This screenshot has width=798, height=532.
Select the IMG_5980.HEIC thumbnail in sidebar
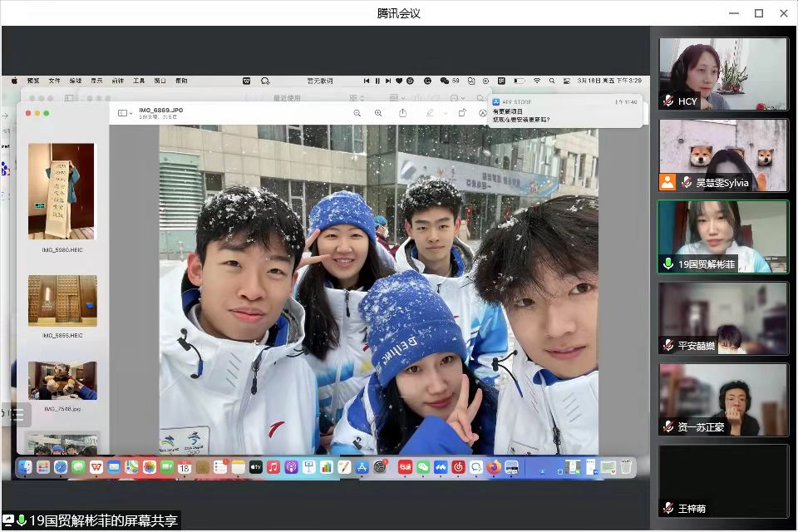(x=62, y=191)
